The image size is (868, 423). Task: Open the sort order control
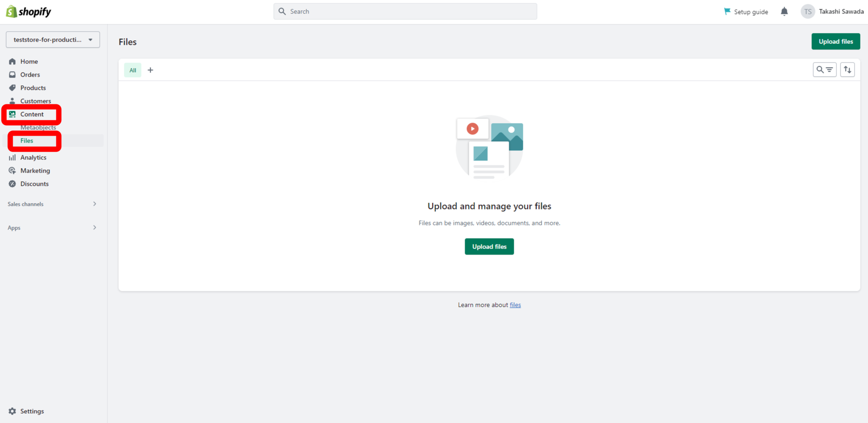[x=847, y=69]
